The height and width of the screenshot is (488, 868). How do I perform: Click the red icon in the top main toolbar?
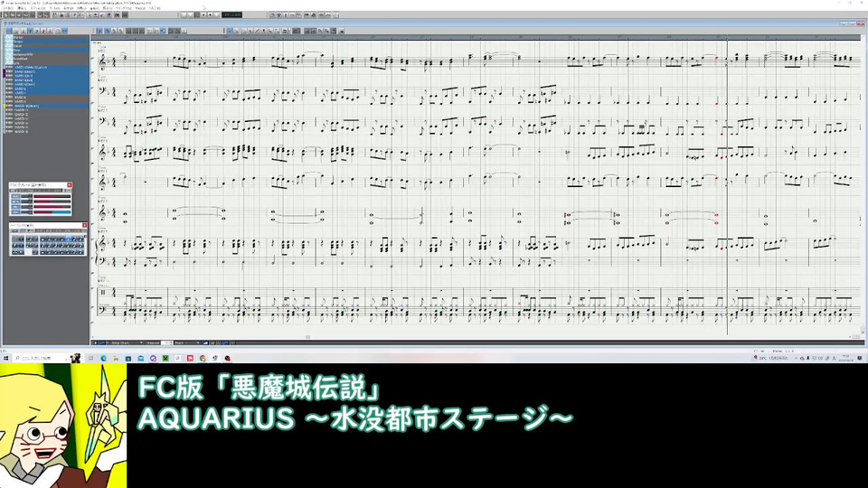(x=117, y=15)
